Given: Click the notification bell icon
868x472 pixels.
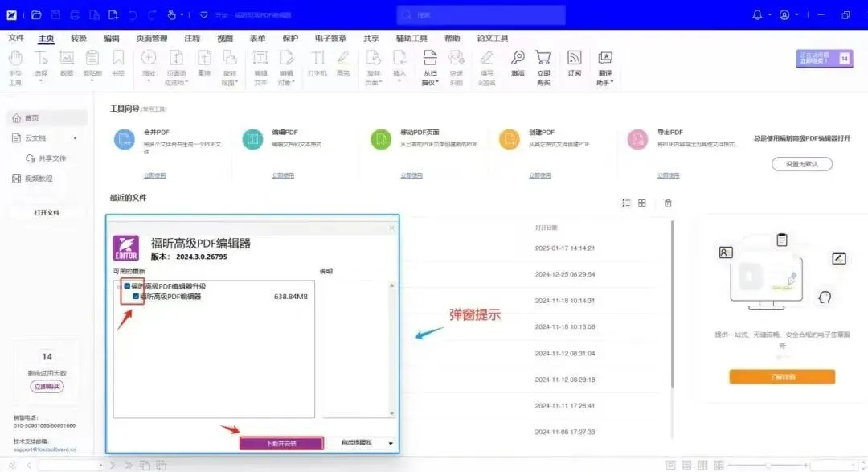Looking at the screenshot, I should coord(757,15).
